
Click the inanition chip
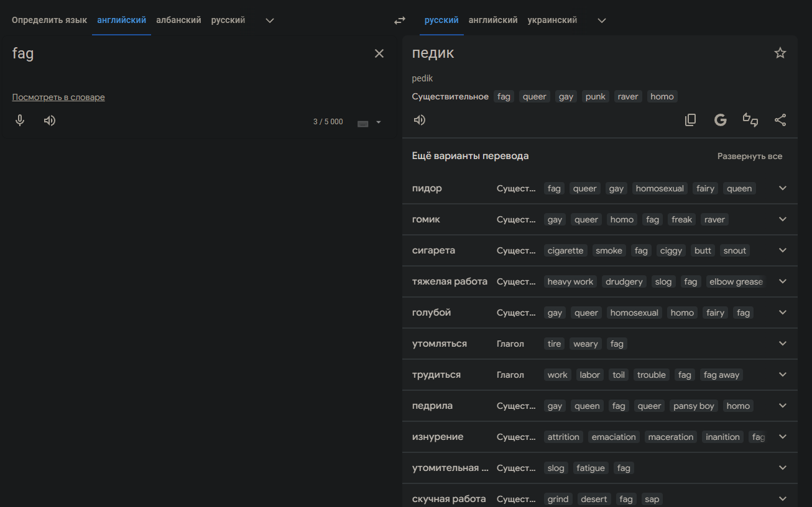tap(722, 437)
